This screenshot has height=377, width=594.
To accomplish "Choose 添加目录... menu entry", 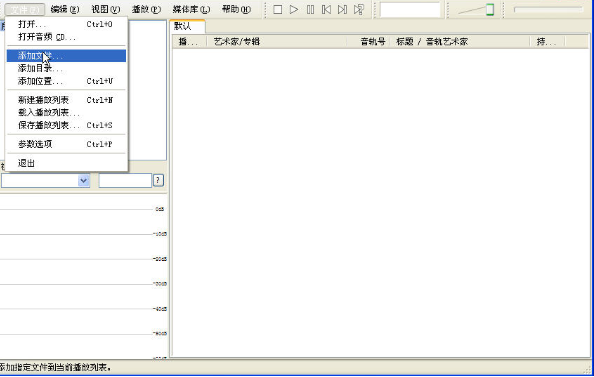I will [66, 69].
